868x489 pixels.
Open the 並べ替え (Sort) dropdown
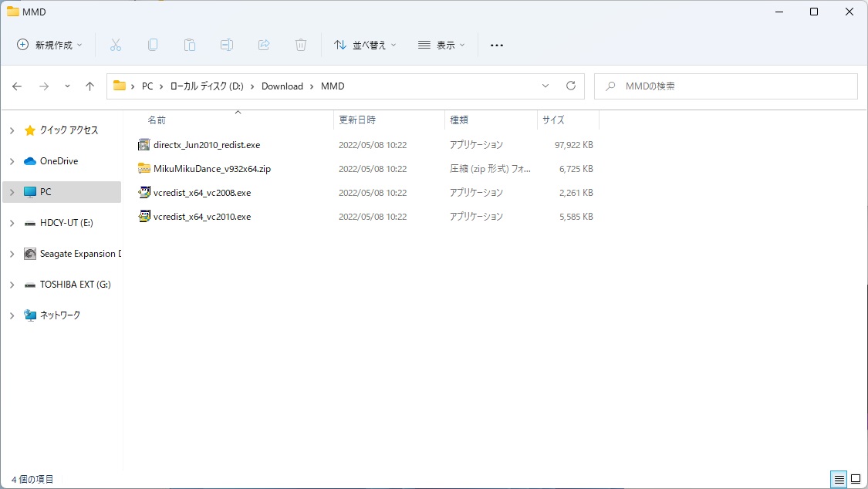365,46
